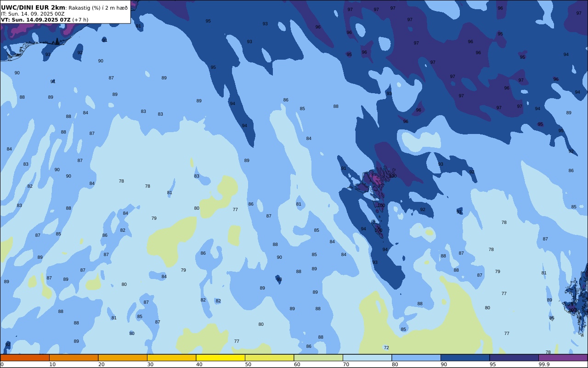The width and height of the screenshot is (588, 368).
Task: Click the '20' legend scale label
Action: pyautogui.click(x=101, y=364)
